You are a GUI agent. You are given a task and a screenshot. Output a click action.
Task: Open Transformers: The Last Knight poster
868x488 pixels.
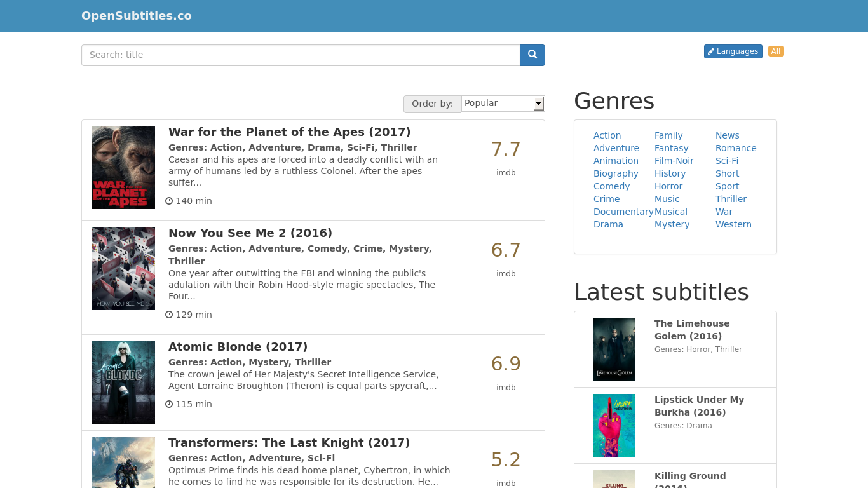point(123,463)
